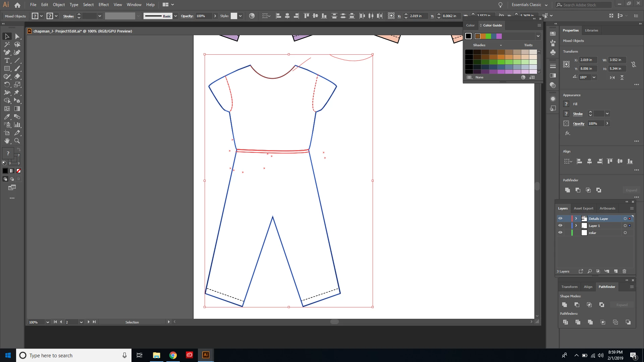This screenshot has height=362, width=644.
Task: Select the Type tool
Action: tap(7, 61)
